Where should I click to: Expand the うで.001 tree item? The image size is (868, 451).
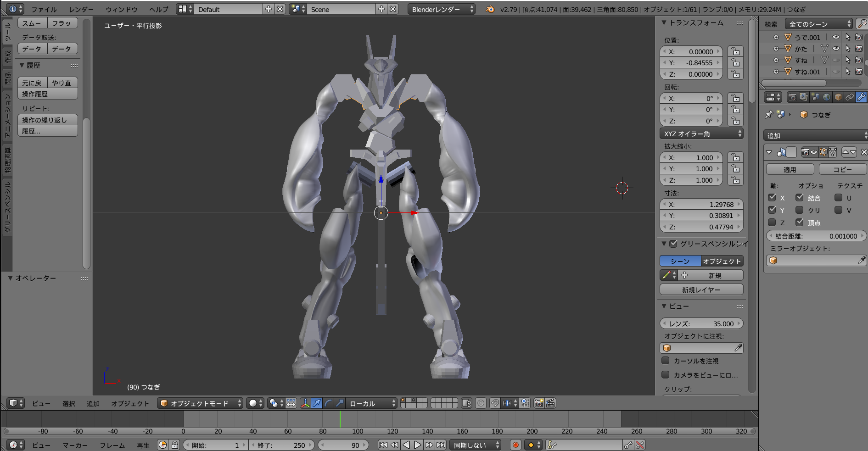(x=776, y=37)
